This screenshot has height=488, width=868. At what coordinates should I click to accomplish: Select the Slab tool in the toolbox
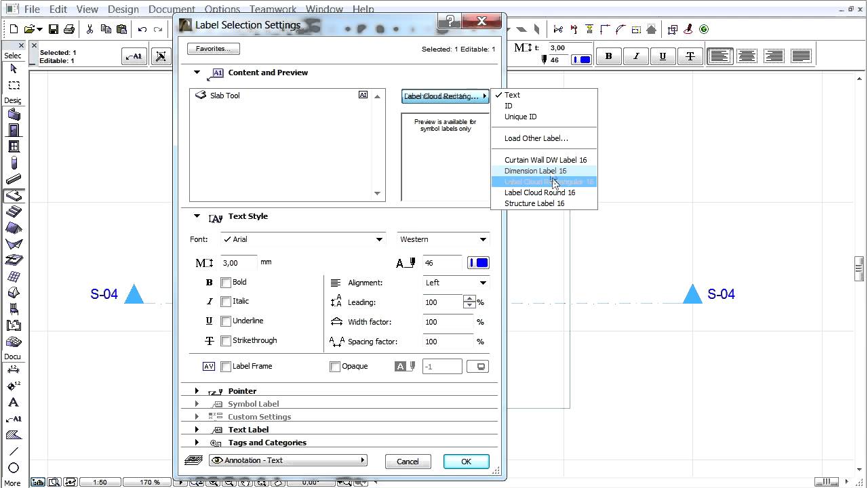14,196
